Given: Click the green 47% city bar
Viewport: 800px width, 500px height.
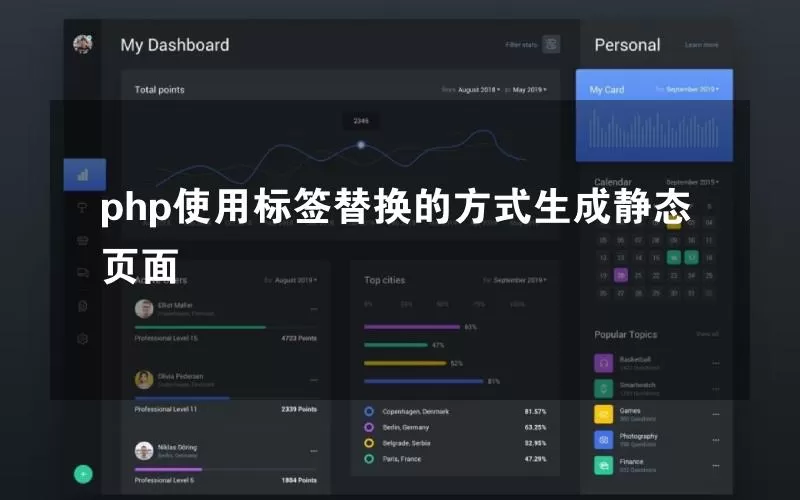Looking at the screenshot, I should point(396,345).
